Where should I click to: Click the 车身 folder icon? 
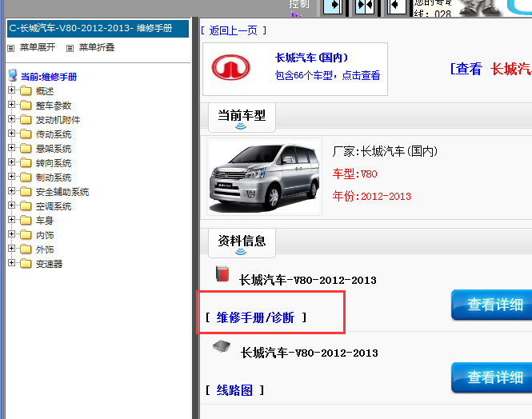[x=26, y=221]
